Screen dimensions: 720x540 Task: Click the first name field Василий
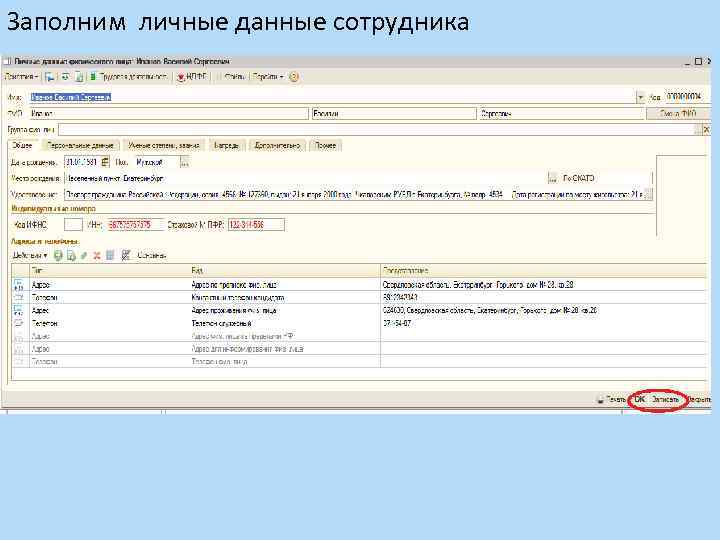(394, 113)
